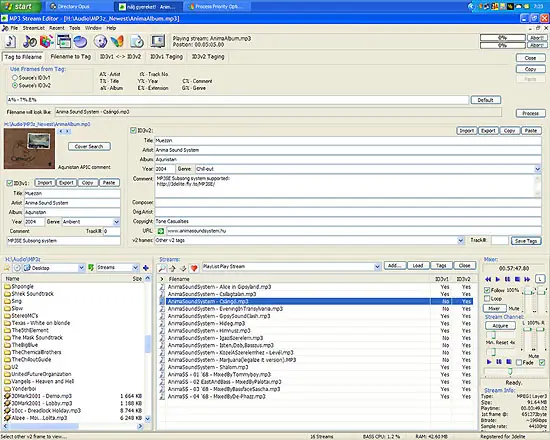Viewport: 550px width, 440px height.
Task: Rewind playback in the Mixer panel
Action: [x=488, y=279]
